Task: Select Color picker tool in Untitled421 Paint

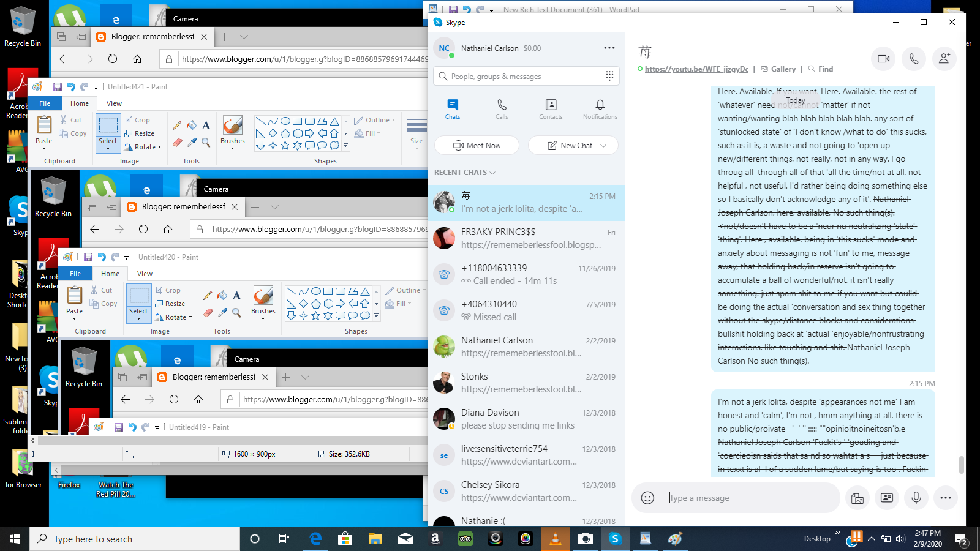Action: click(192, 143)
